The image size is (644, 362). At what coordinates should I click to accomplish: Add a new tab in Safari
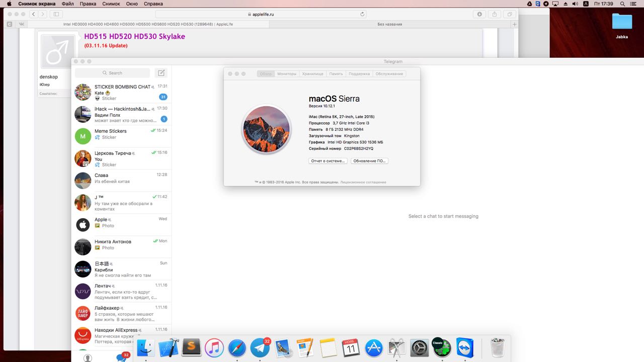tap(514, 24)
